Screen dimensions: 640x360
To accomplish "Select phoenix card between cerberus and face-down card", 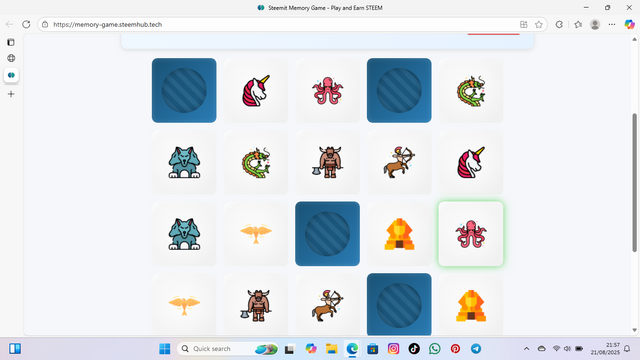I will pos(256,233).
